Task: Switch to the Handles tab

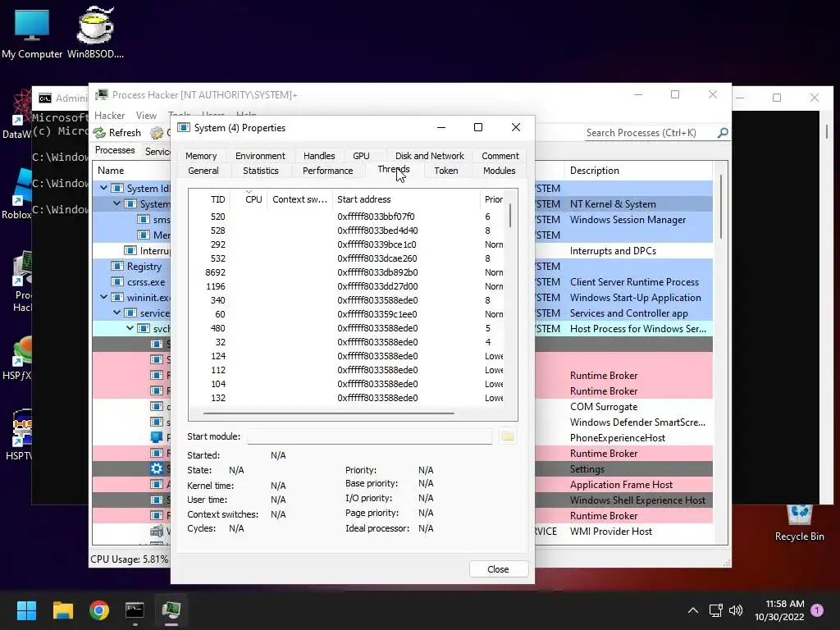Action: (x=319, y=156)
